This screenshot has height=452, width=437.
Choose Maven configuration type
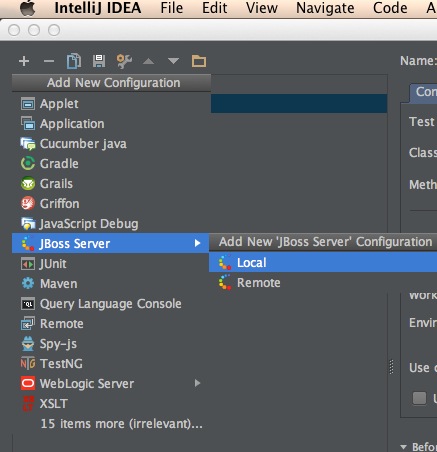(x=111, y=284)
